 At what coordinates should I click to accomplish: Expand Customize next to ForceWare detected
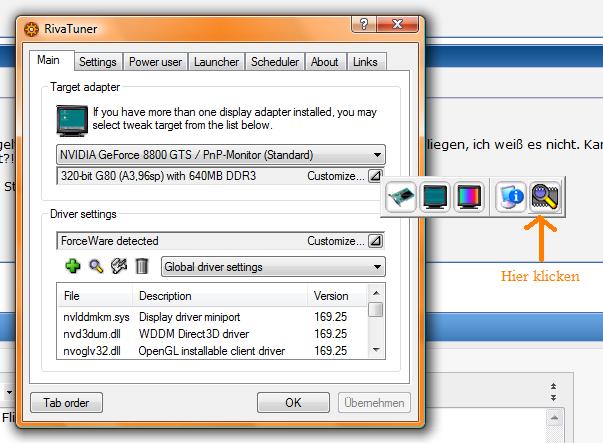click(375, 241)
